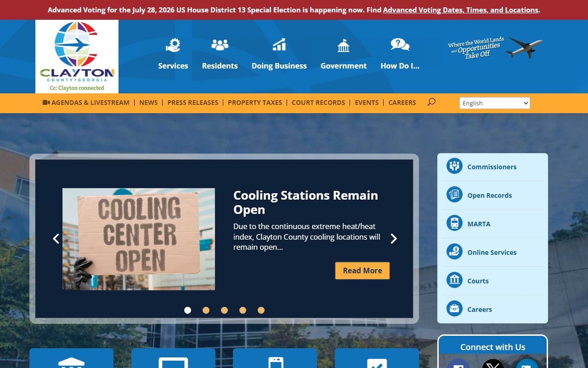This screenshot has height=368, width=588.
Task: Open the Courts quick link text
Action: 478,281
